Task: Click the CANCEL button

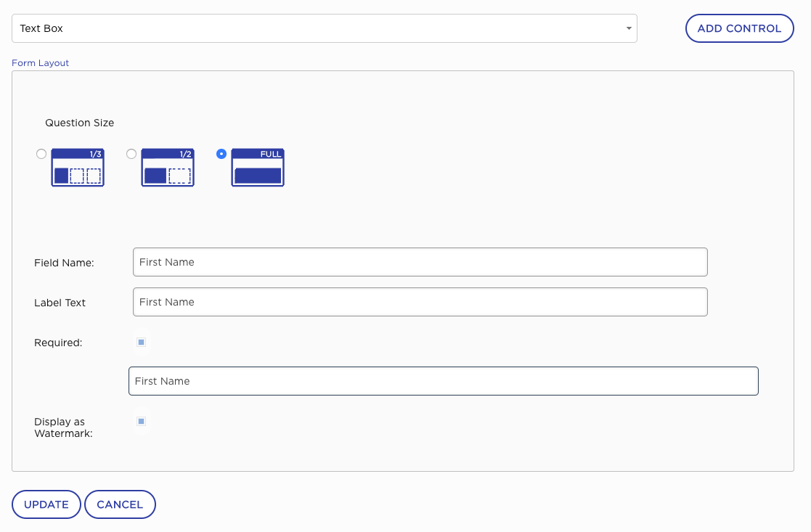Action: click(120, 504)
